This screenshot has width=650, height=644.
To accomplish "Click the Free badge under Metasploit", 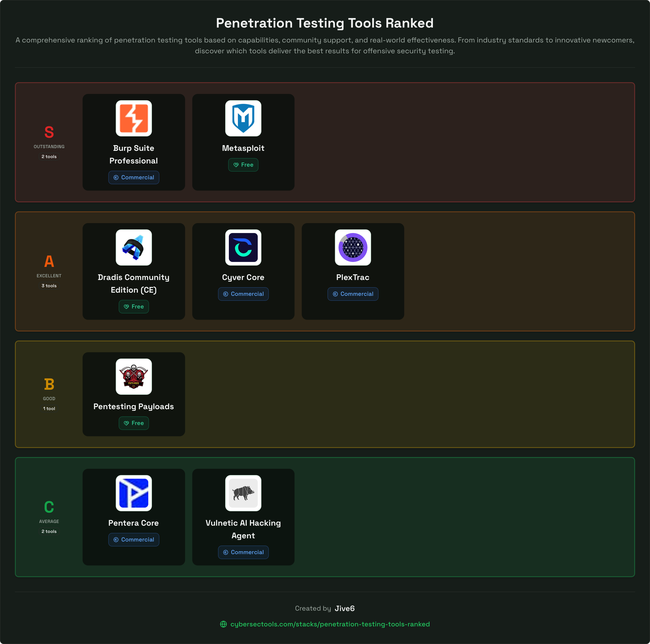I will [243, 165].
